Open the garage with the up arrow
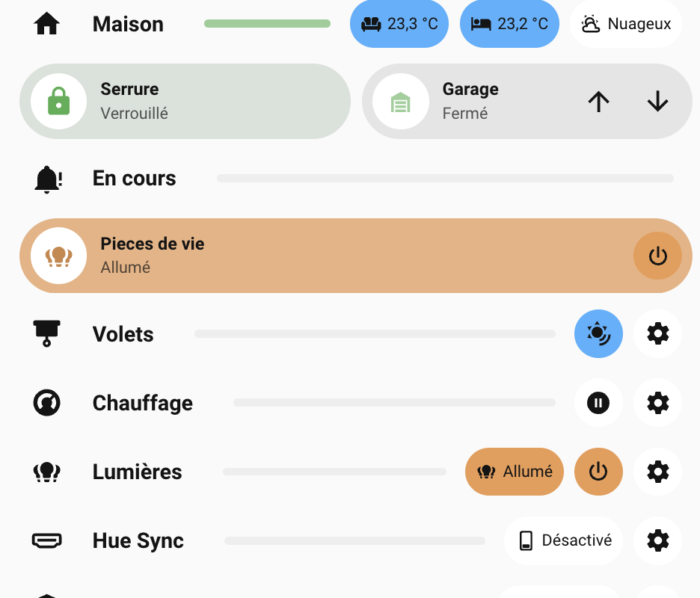The width and height of the screenshot is (700, 598). pyautogui.click(x=598, y=101)
